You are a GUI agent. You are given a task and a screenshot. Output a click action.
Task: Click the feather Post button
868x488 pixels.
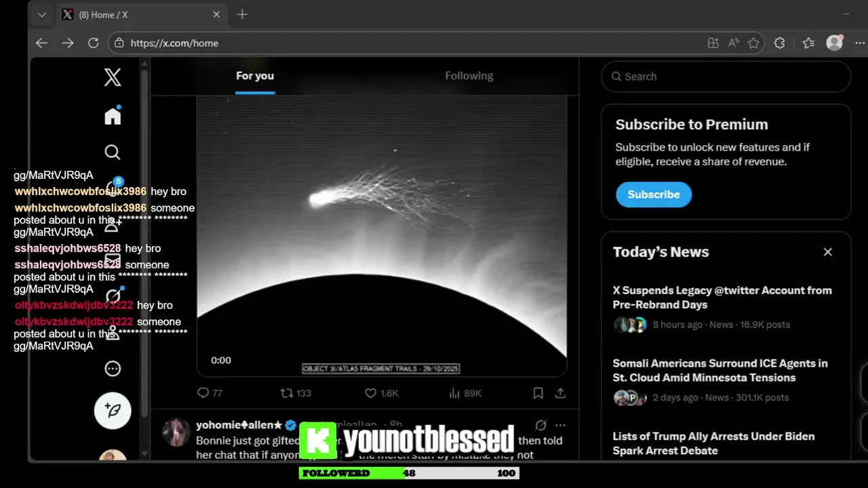(x=113, y=410)
